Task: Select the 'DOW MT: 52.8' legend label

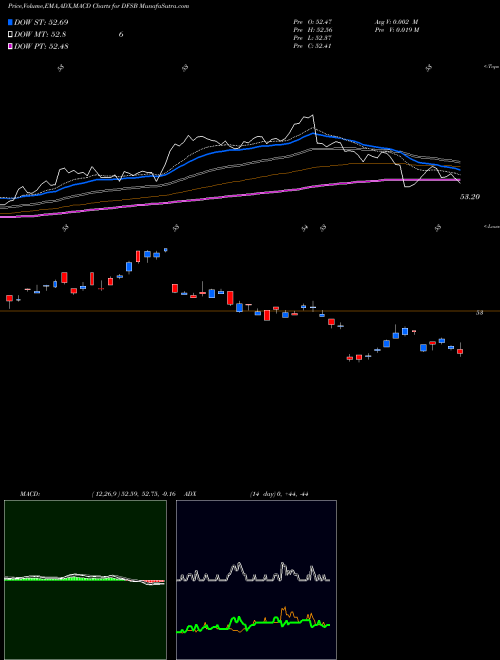Action: [x=40, y=35]
